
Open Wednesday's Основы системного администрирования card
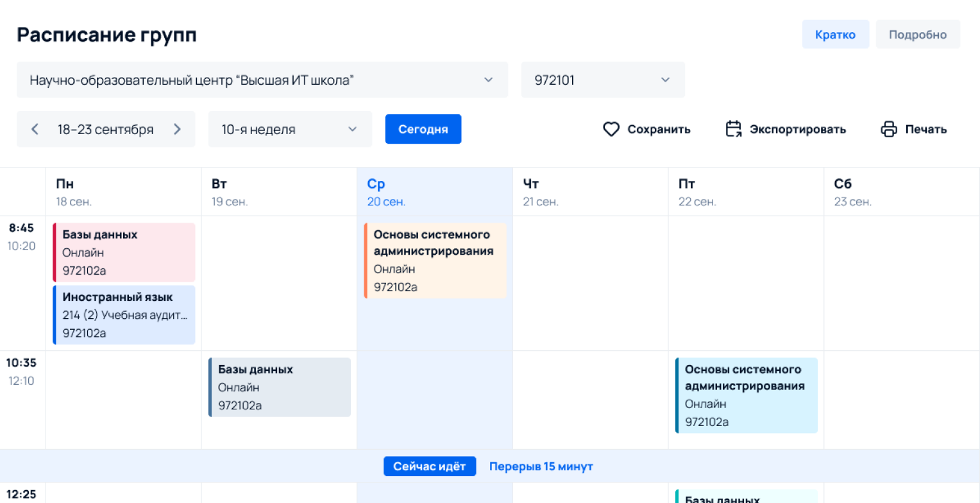[435, 260]
